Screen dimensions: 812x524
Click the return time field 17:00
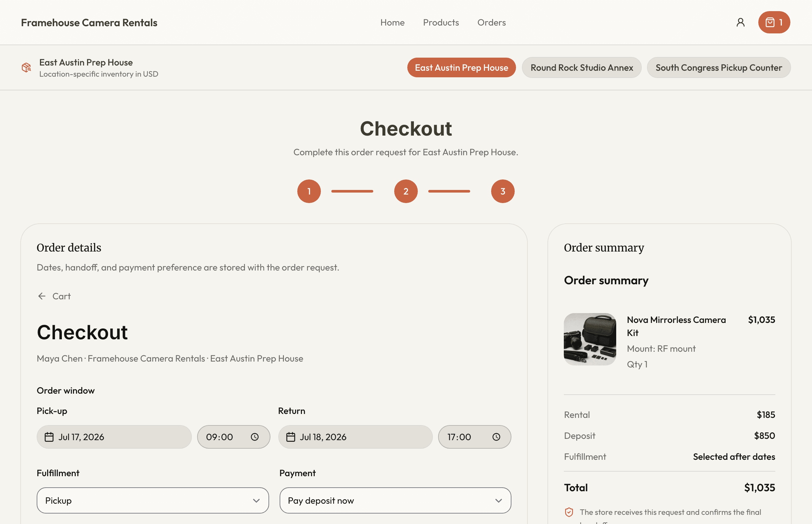point(474,437)
